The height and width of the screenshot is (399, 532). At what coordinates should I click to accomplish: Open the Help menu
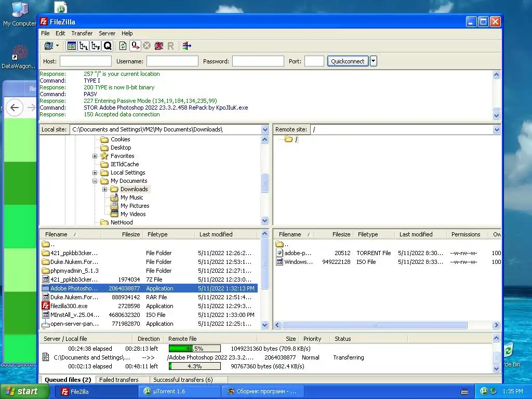pos(127,33)
